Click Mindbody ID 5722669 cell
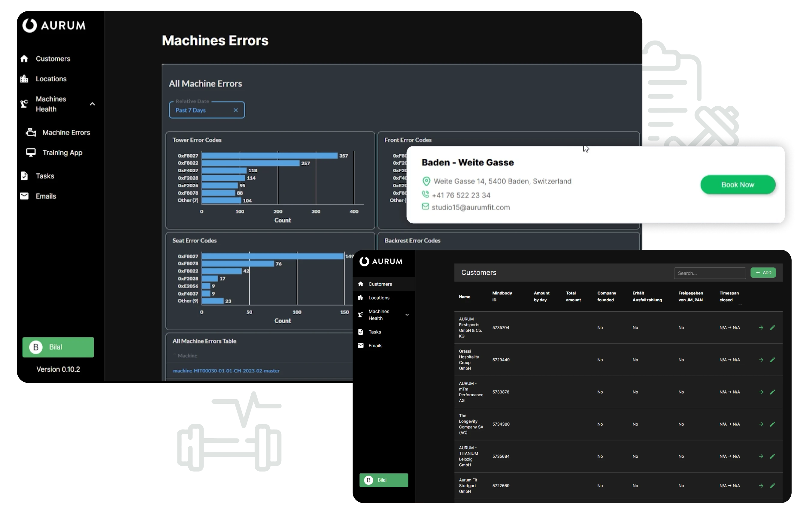The width and height of the screenshot is (812, 516). (x=501, y=486)
